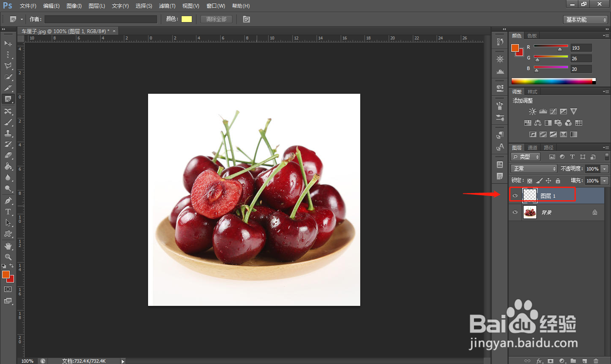
Task: Select the Note tool in toolbox
Action: tap(8, 99)
